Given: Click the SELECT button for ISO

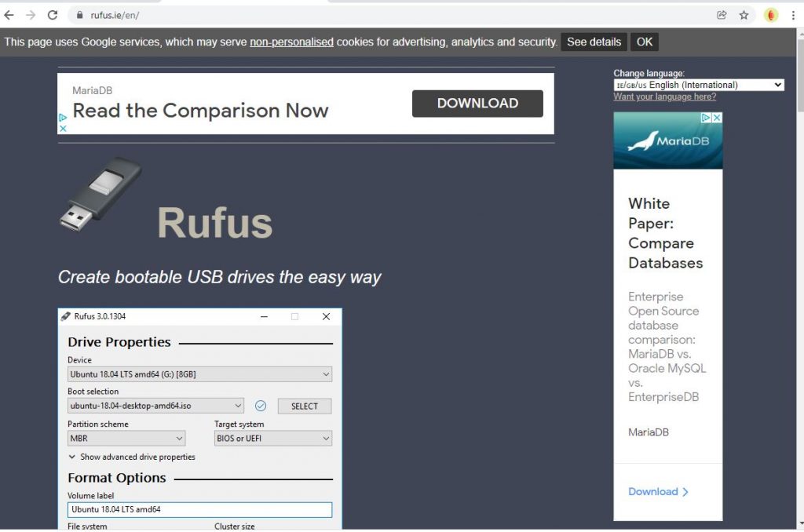Looking at the screenshot, I should pos(305,406).
